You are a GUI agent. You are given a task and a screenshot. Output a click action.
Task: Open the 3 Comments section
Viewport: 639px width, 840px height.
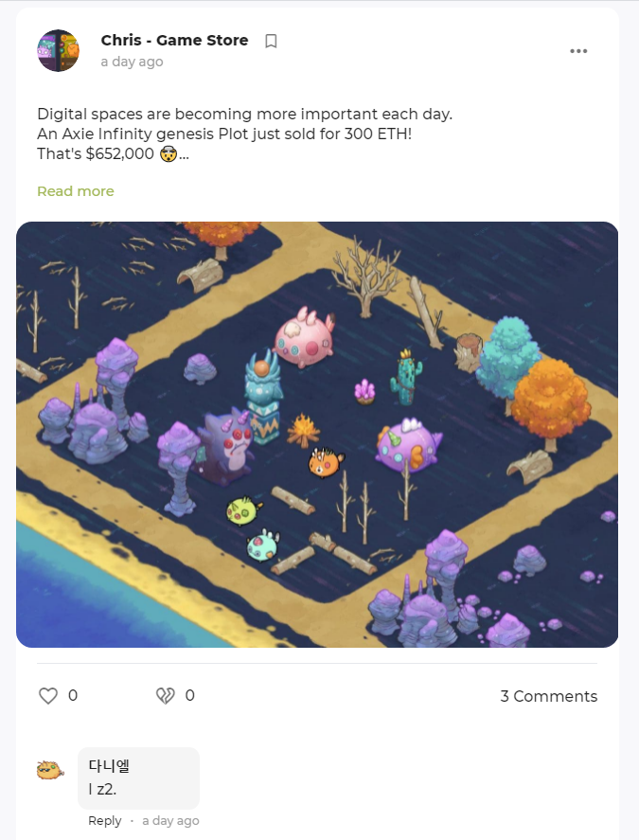(x=548, y=696)
